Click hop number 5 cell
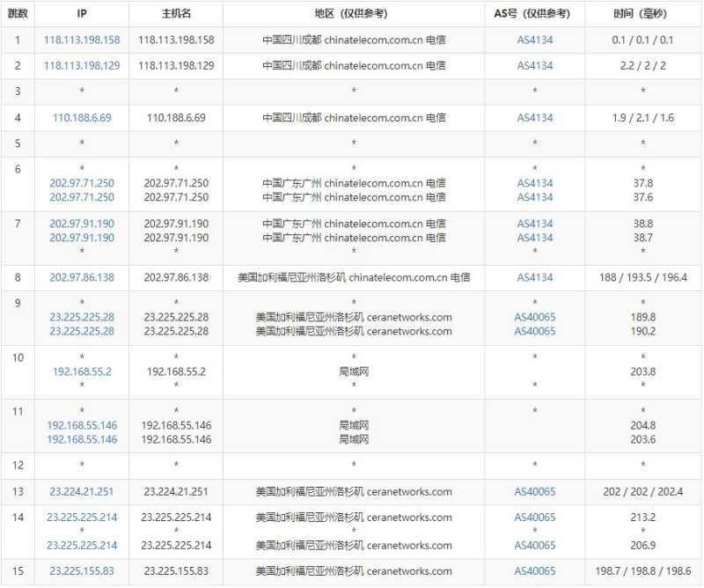 click(x=18, y=143)
